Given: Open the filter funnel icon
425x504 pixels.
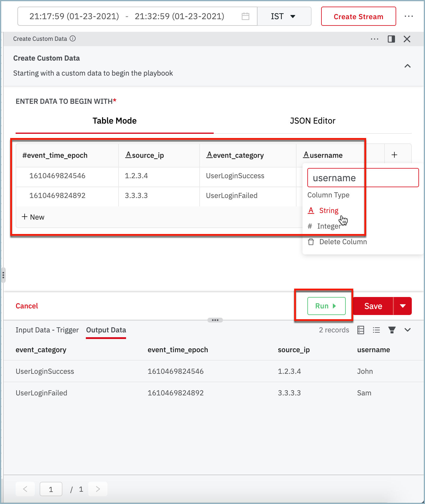Looking at the screenshot, I should (392, 330).
